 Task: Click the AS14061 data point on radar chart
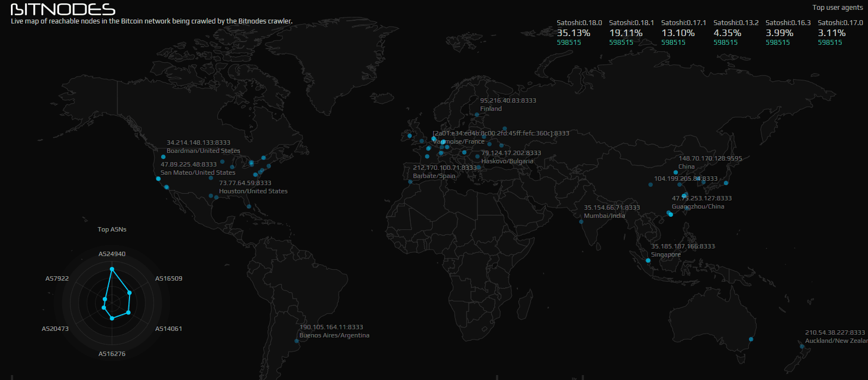click(128, 312)
